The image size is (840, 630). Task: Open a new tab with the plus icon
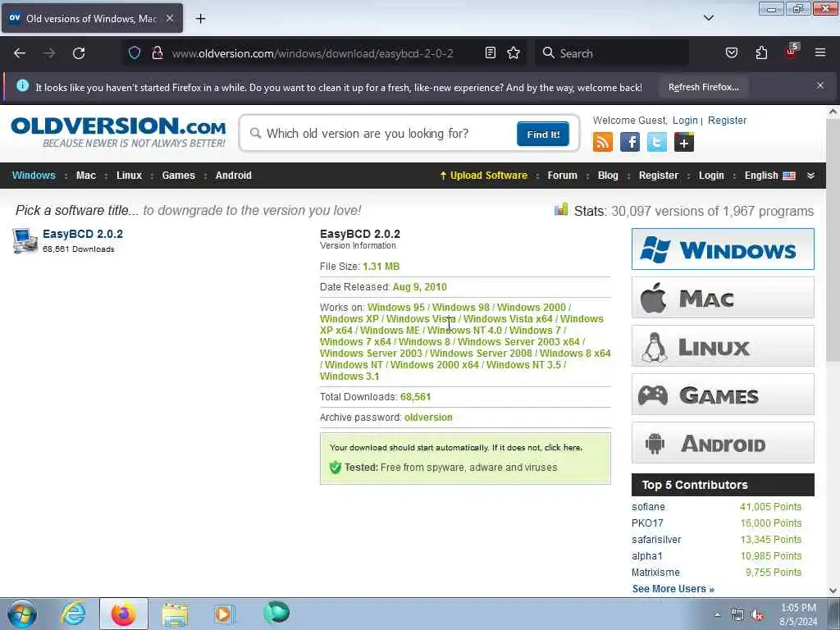(x=200, y=19)
